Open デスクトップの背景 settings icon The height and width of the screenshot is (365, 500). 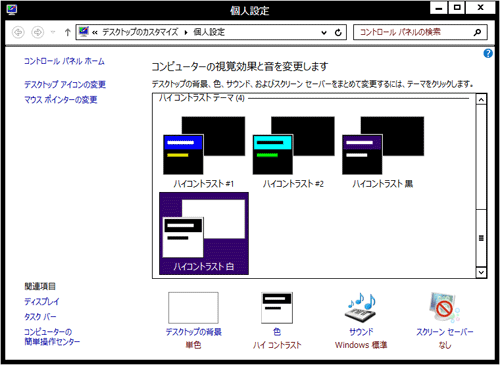pos(193,308)
